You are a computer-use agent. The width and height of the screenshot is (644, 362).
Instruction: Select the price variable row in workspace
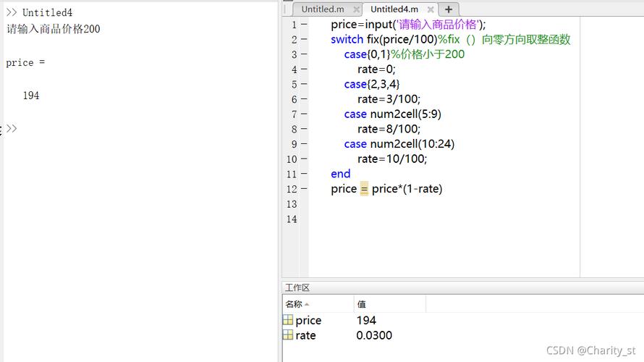(x=463, y=320)
